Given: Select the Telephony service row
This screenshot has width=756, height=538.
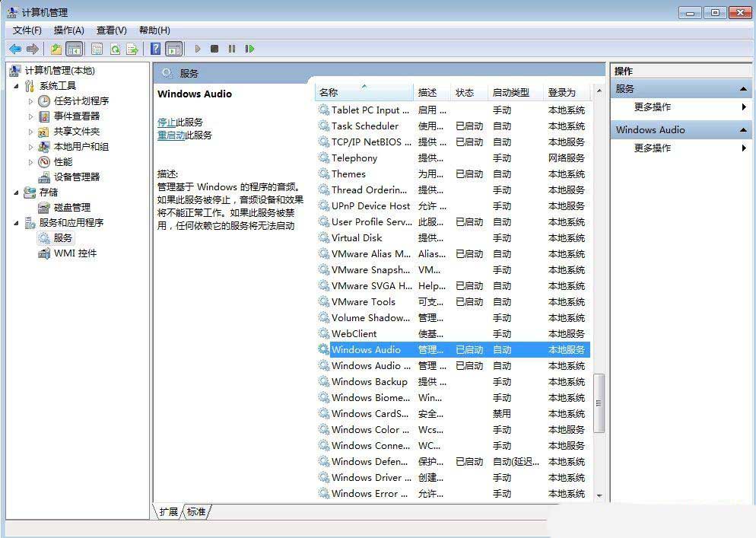Looking at the screenshot, I should pos(453,158).
